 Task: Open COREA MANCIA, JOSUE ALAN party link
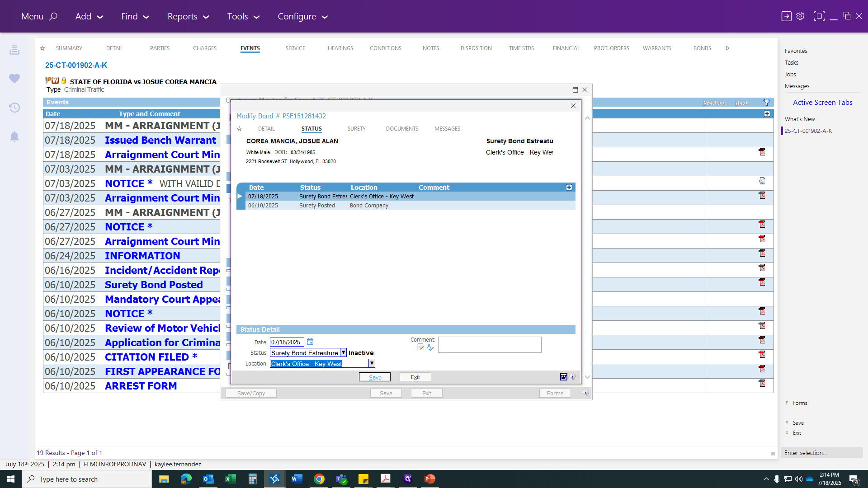coord(292,141)
